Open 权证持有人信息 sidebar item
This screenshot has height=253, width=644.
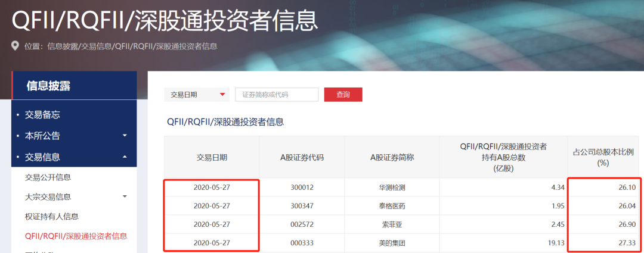(52, 217)
